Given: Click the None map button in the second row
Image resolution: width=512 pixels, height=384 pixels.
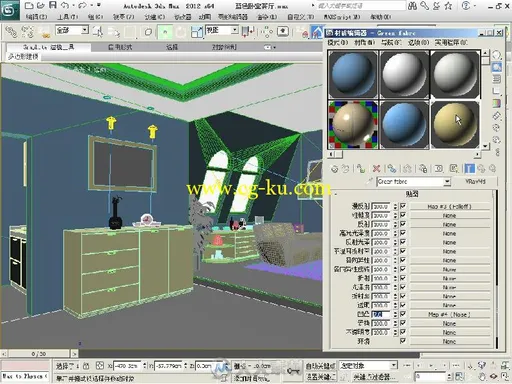Looking at the screenshot, I should coord(449,216).
